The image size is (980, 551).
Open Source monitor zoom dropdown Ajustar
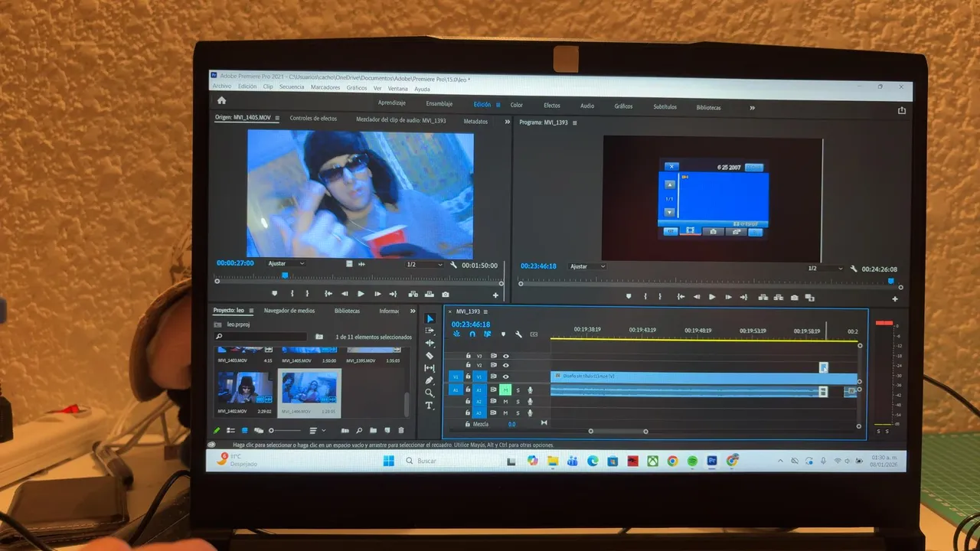286,263
